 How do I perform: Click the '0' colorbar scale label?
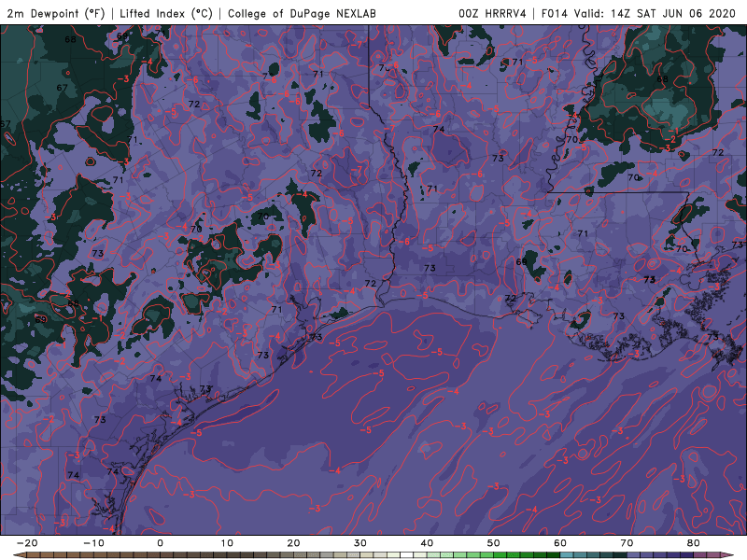click(160, 543)
